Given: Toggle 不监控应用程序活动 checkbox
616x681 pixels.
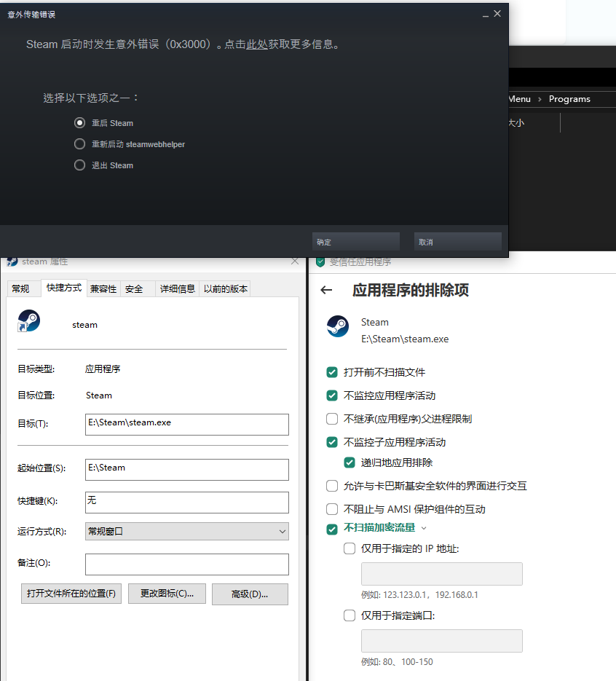Looking at the screenshot, I should pyautogui.click(x=332, y=395).
